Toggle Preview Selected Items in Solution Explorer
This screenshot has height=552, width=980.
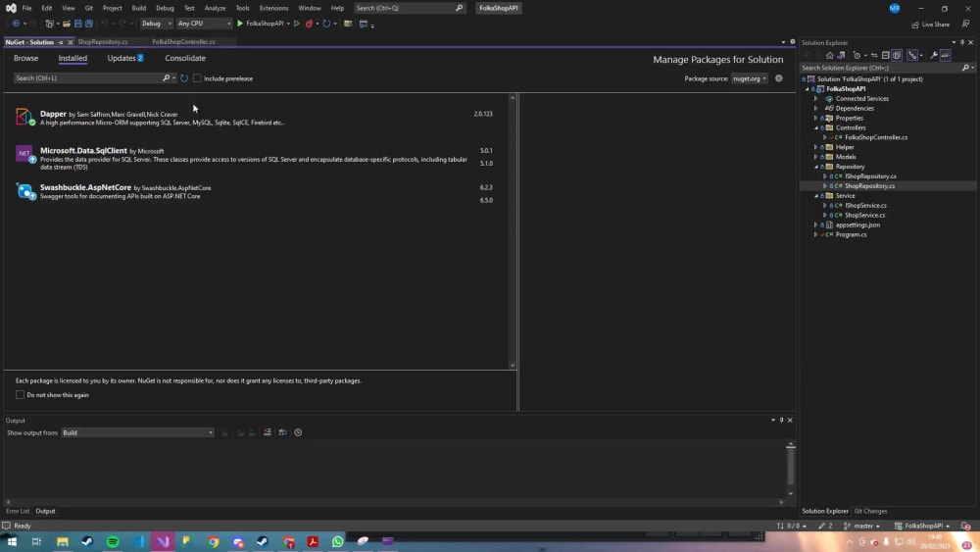point(946,55)
